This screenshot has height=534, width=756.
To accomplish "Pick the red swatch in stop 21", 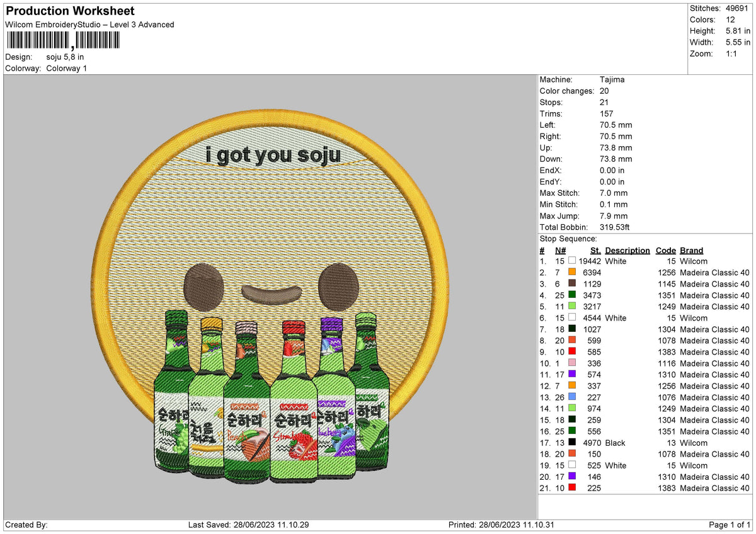I will point(572,487).
